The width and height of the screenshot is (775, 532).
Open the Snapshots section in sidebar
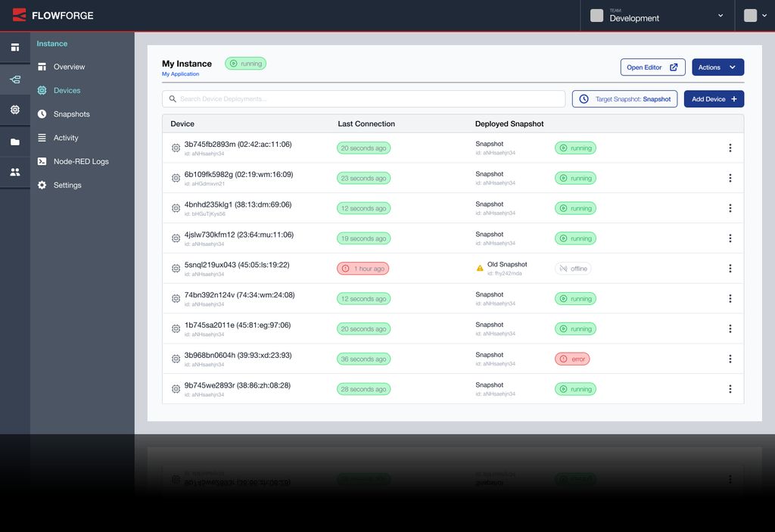click(x=71, y=114)
